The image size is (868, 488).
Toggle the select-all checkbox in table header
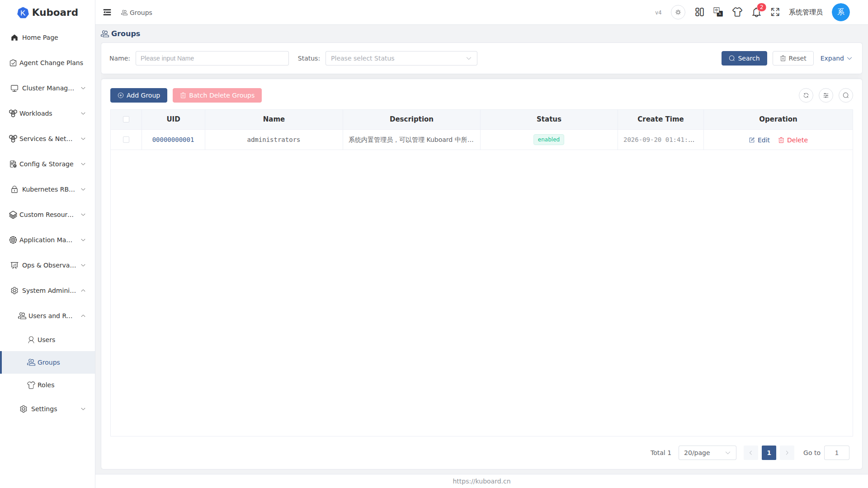[126, 119]
